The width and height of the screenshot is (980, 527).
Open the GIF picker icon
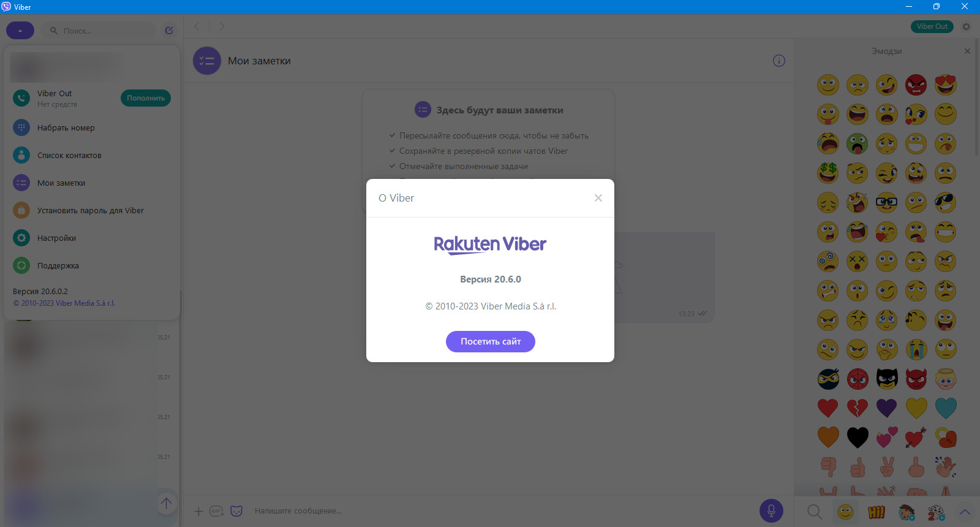(x=216, y=511)
